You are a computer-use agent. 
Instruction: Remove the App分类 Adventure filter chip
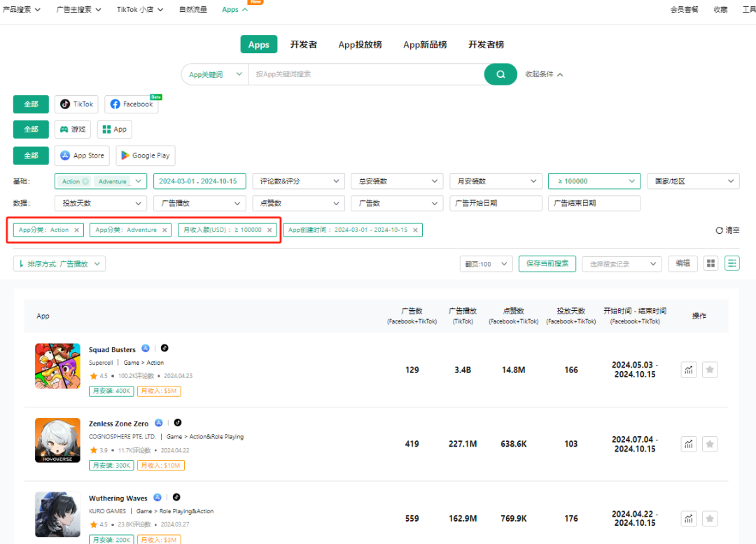[x=164, y=230]
